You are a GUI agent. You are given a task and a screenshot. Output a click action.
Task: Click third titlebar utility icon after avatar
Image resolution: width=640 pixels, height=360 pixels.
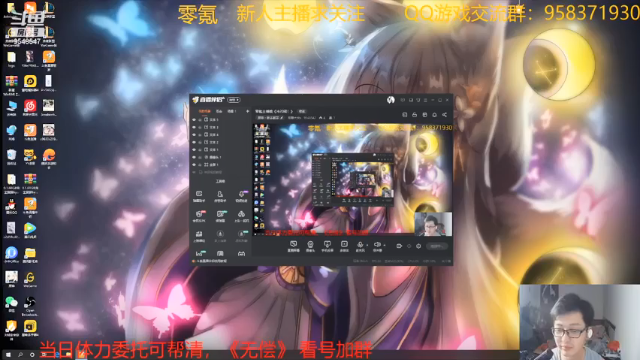coord(418,100)
